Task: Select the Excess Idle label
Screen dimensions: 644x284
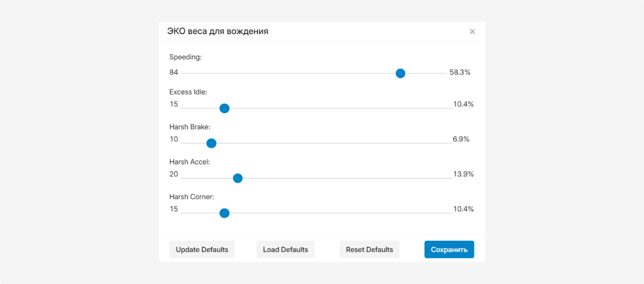Action: (x=188, y=92)
